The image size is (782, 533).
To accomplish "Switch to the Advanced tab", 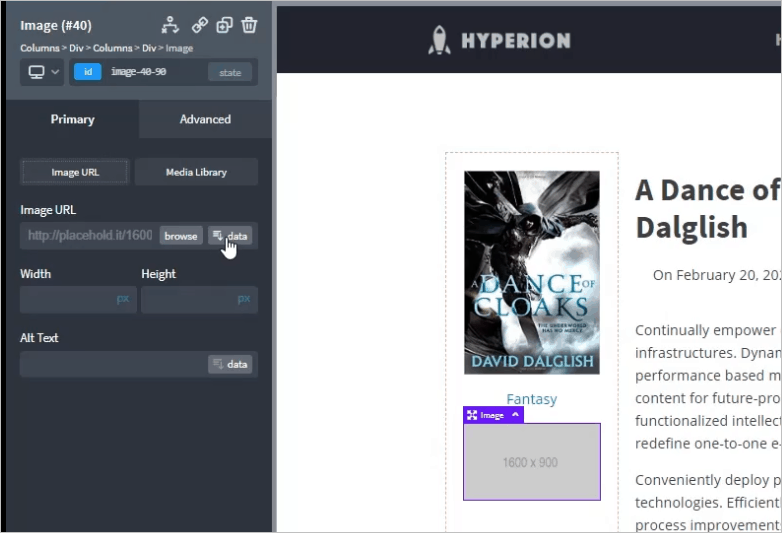I will (x=205, y=119).
